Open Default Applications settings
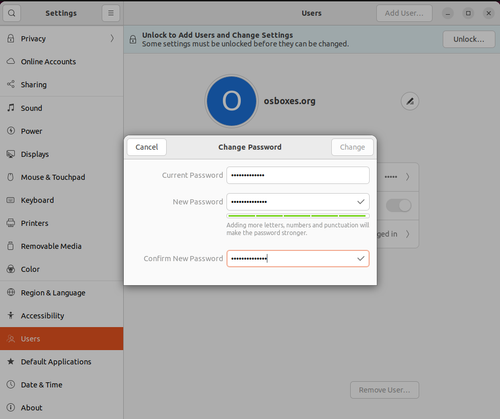500x419 pixels. [x=62, y=362]
